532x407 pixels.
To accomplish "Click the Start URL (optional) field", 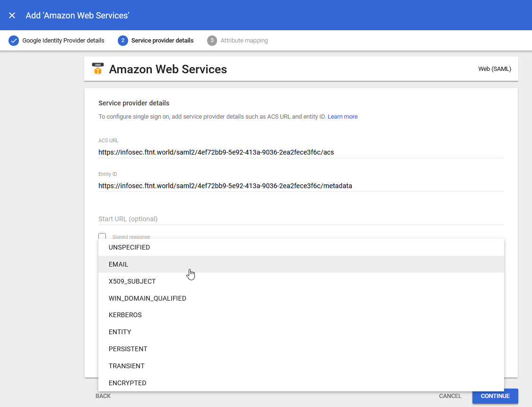I will coord(301,219).
